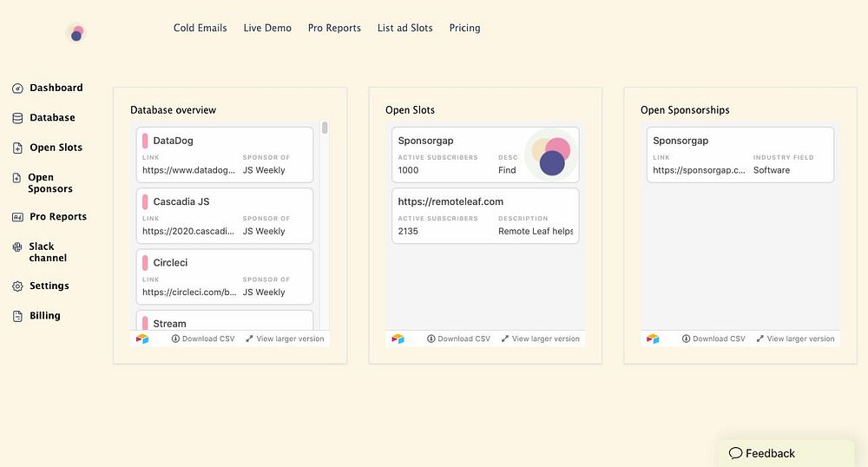Click the datadog link text
The image size is (868, 467).
(x=188, y=170)
